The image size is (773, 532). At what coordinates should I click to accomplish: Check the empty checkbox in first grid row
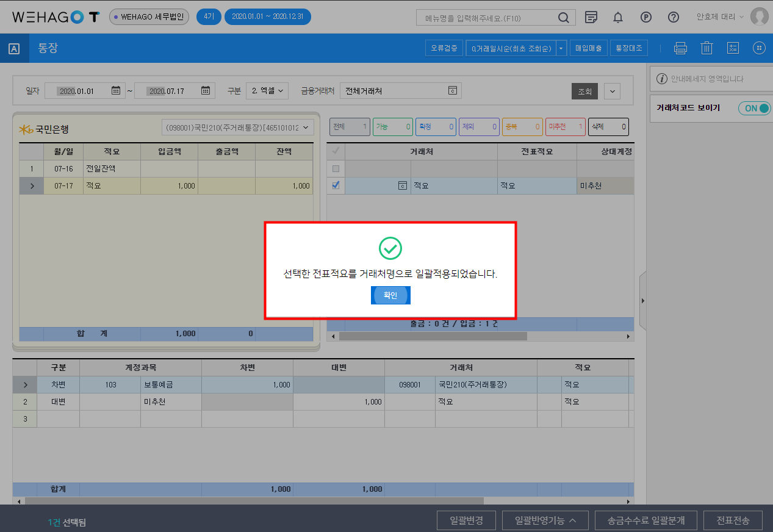(336, 168)
